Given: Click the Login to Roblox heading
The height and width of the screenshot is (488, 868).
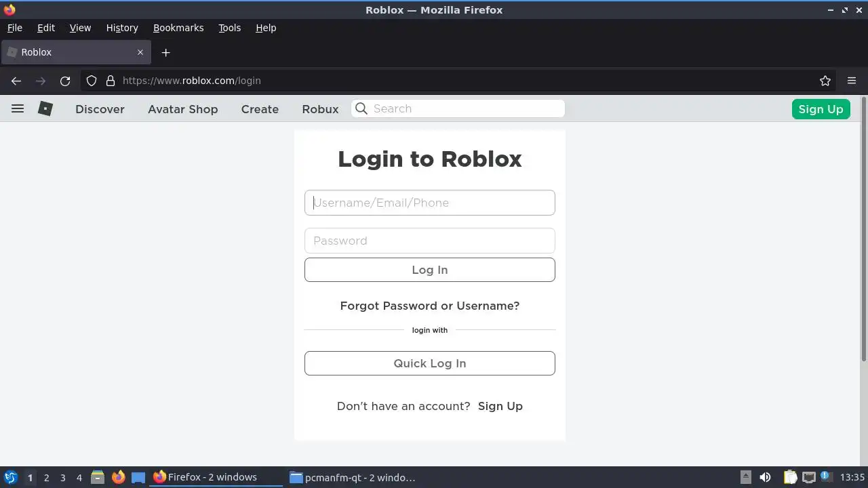Looking at the screenshot, I should (x=430, y=159).
